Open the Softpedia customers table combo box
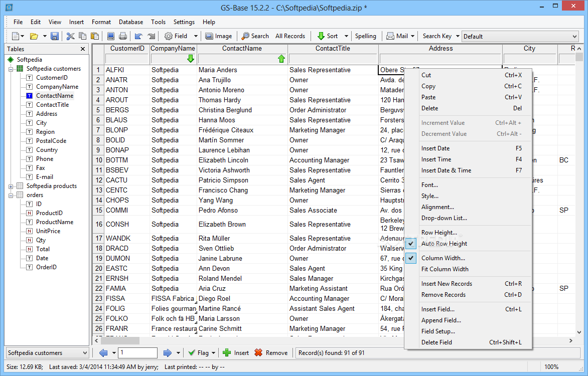Screen dimensions: 588x376 click(48, 353)
